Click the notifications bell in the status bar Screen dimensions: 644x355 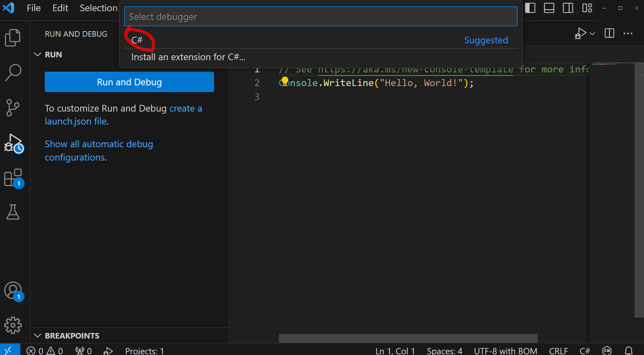click(x=629, y=350)
